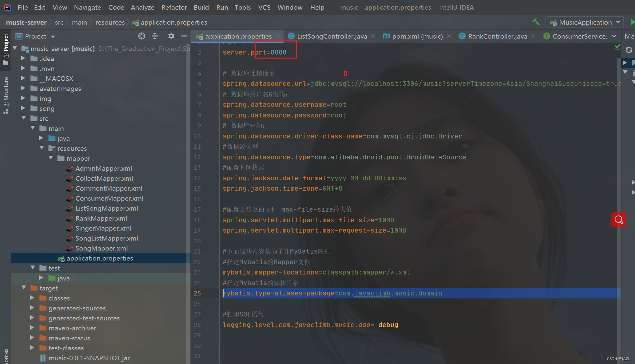Click the floating search magnifier icon

(x=619, y=220)
